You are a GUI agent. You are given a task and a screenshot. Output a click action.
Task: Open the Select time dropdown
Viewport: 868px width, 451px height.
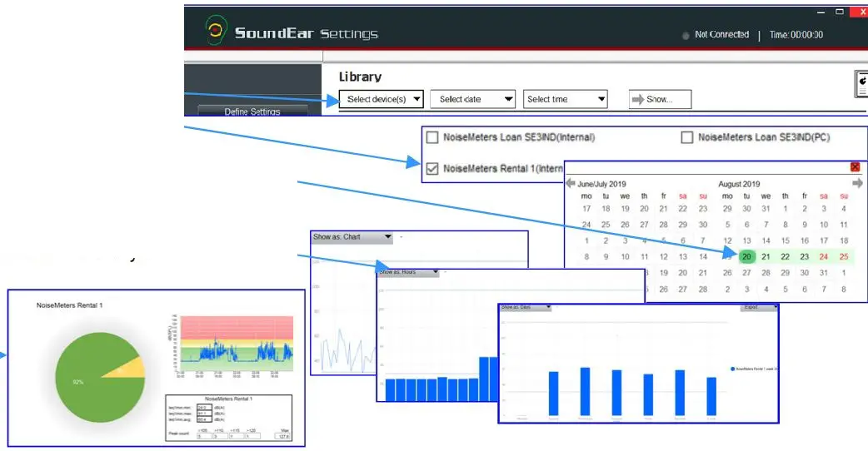tap(565, 100)
